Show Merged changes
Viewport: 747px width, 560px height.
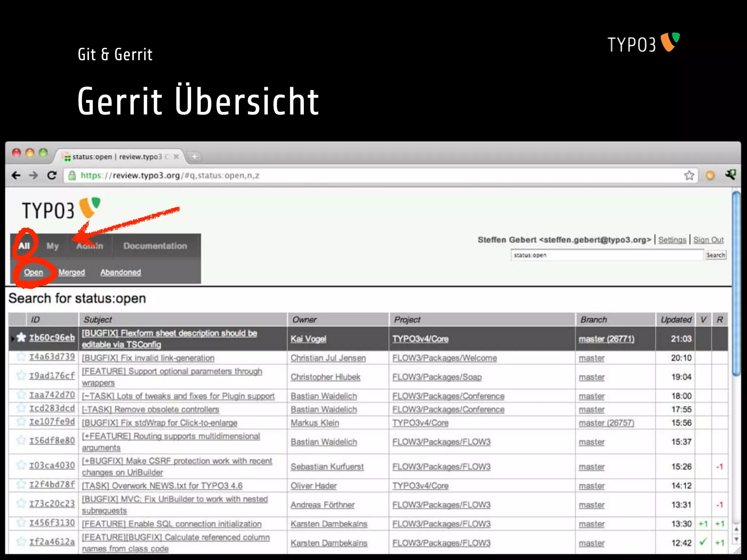tap(71, 272)
